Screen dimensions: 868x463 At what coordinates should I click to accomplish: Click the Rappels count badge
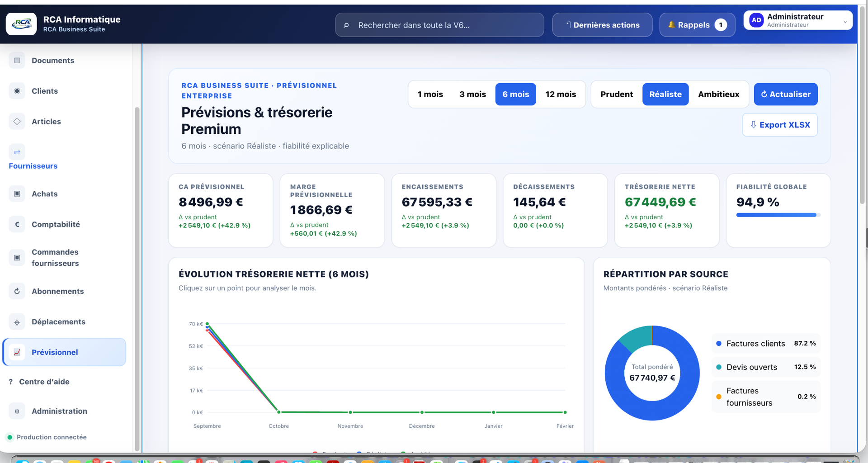pos(721,25)
